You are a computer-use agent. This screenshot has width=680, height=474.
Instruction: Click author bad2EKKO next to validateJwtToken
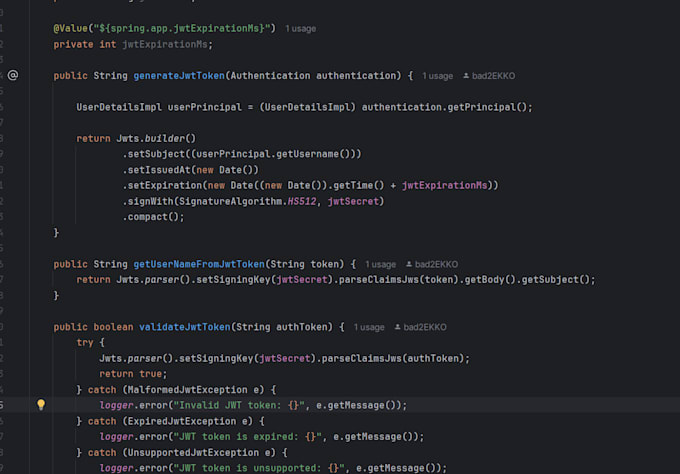420,327
